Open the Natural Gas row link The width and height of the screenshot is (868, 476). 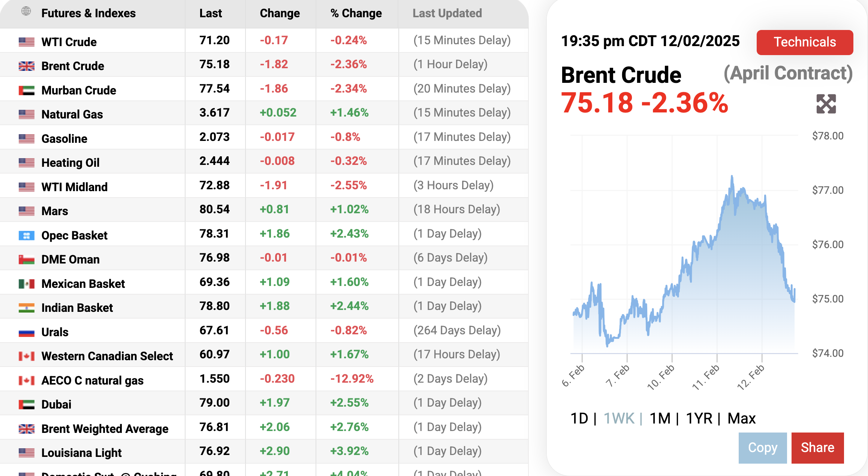point(72,114)
